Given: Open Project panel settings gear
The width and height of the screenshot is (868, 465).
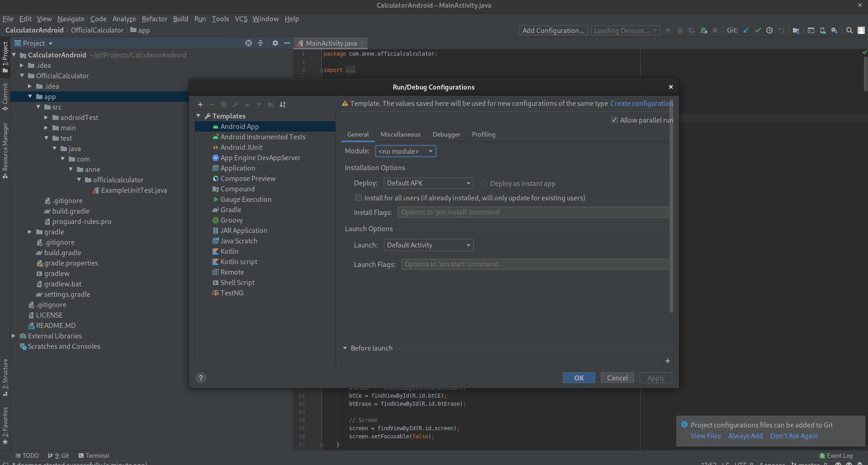Looking at the screenshot, I should coord(275,43).
